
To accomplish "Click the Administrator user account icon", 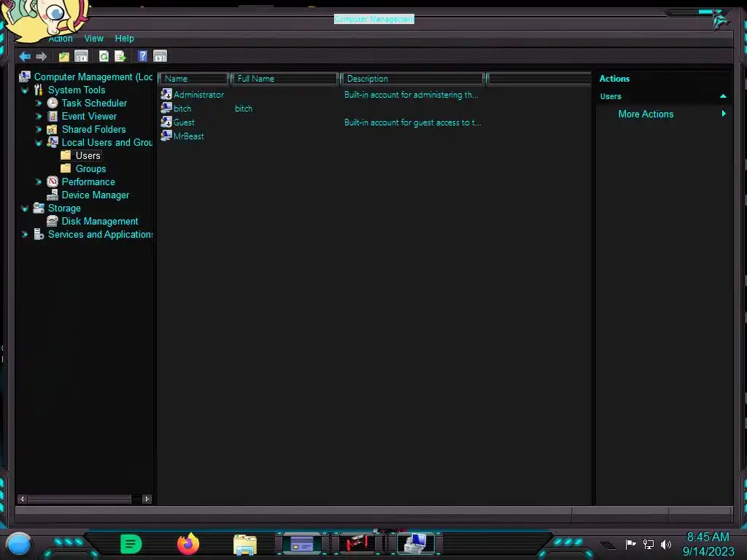I will pyautogui.click(x=166, y=94).
